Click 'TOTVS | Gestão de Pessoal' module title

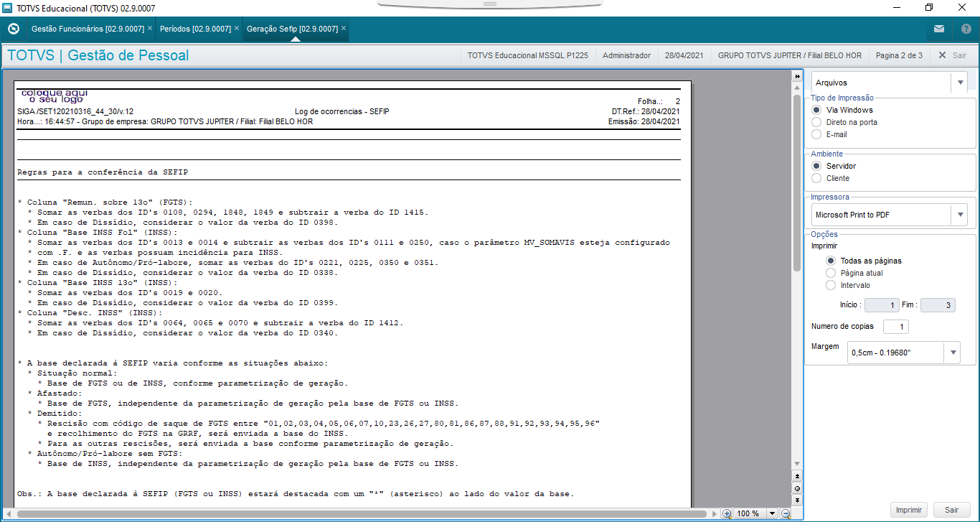(98, 55)
